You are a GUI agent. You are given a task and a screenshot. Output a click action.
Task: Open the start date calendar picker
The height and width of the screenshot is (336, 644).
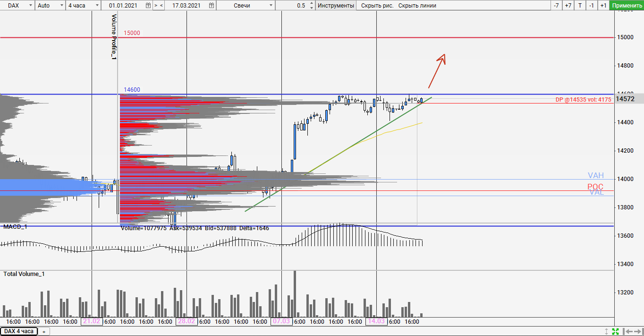[x=148, y=6]
